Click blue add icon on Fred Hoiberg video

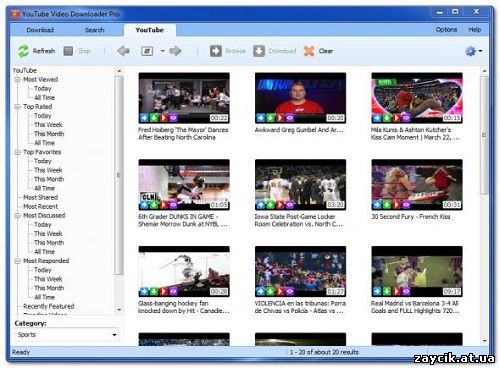tap(144, 118)
